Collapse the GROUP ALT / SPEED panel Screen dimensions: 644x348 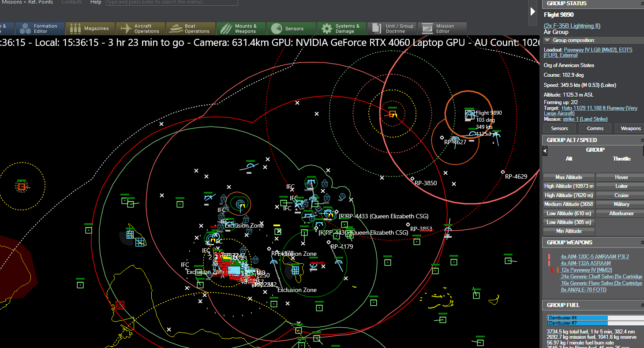[641, 140]
